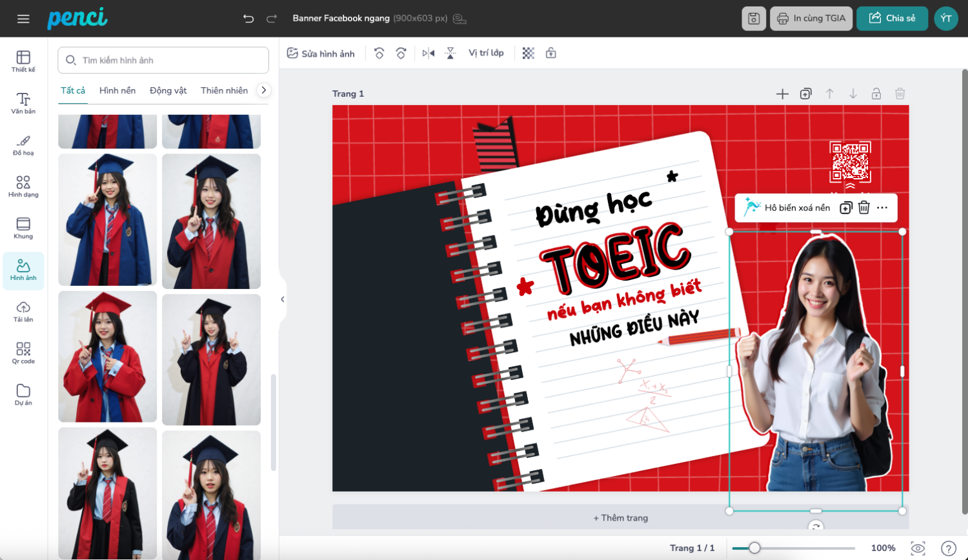The height and width of the screenshot is (560, 968).
Task: Collapse the left image panel
Action: click(x=283, y=299)
